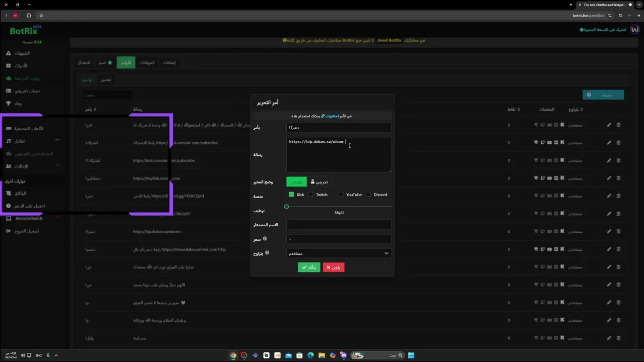Cancel with red يلغي button
Screen dimensions: 644x362
point(334,267)
